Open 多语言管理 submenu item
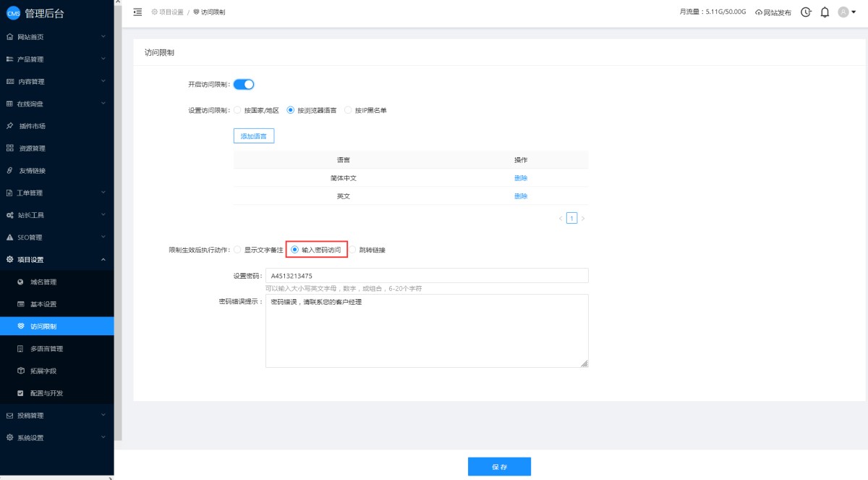The width and height of the screenshot is (868, 480). [x=46, y=349]
